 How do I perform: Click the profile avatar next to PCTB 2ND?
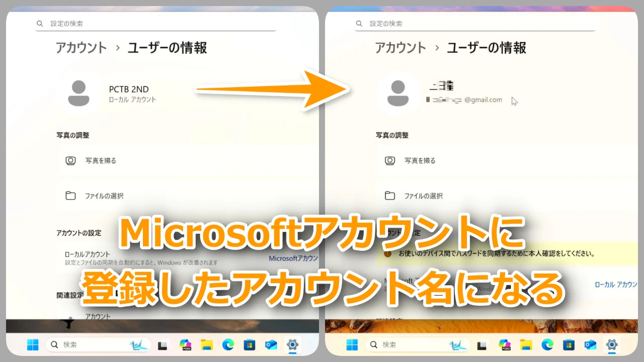(78, 94)
